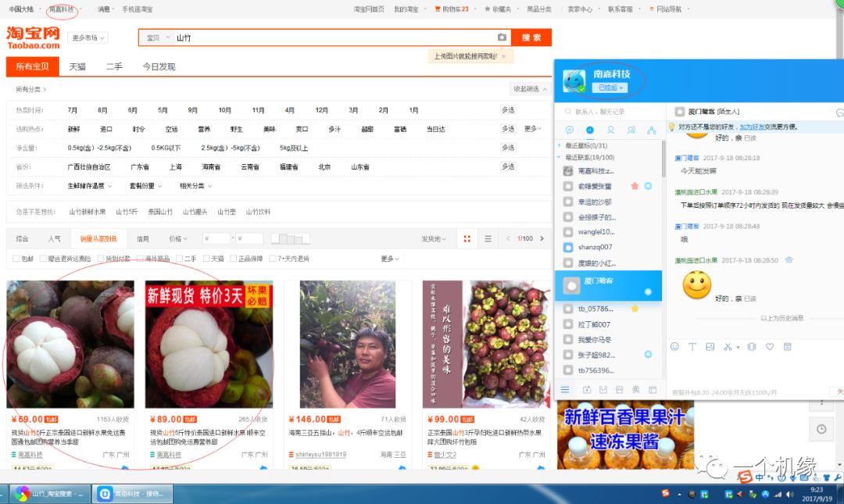Open the 发货地 location dropdown

[433, 238]
